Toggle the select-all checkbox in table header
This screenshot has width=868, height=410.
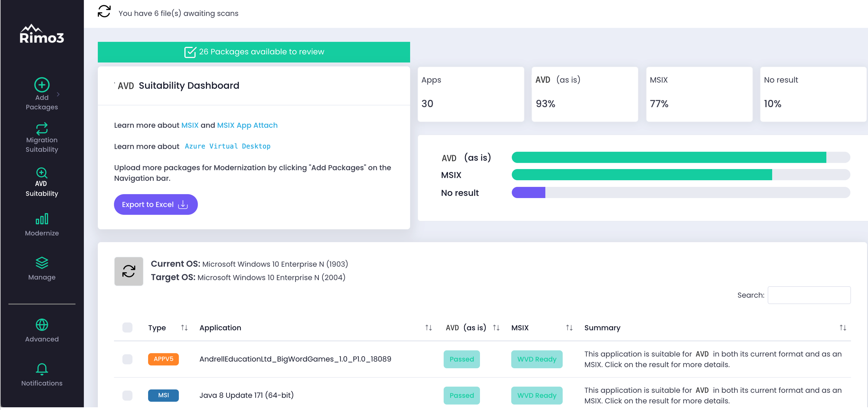pyautogui.click(x=127, y=328)
